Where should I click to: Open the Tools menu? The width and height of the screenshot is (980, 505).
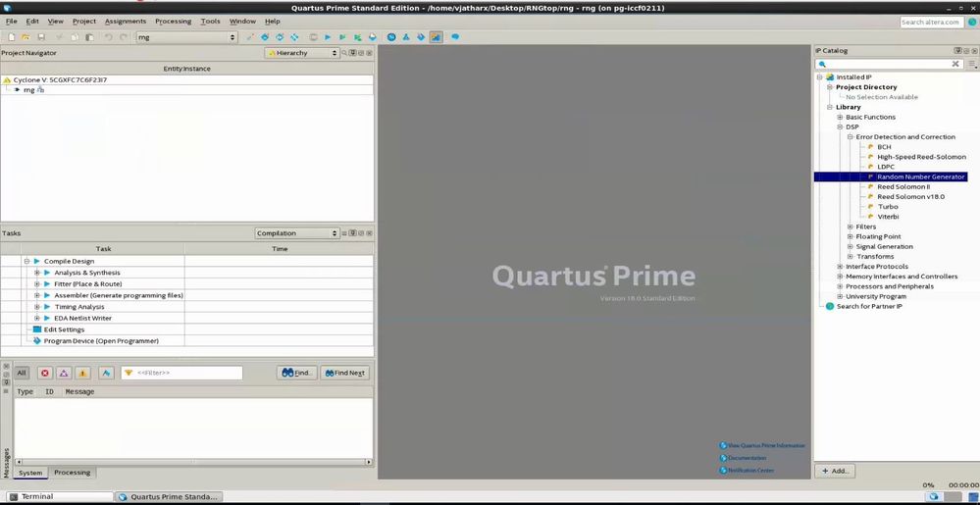click(x=210, y=22)
